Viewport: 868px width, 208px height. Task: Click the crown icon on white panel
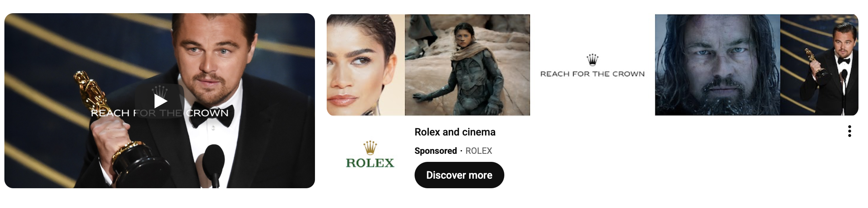(x=592, y=59)
